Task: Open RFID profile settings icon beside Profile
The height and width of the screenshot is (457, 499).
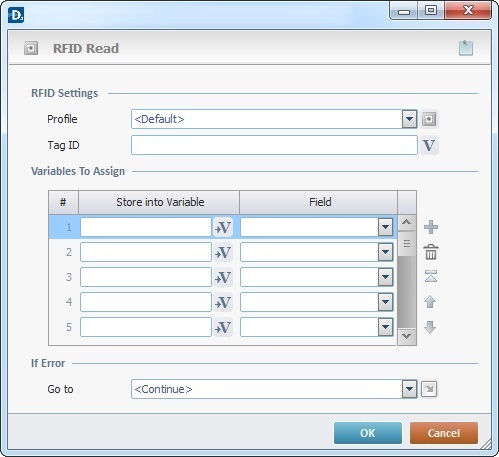Action: [429, 119]
